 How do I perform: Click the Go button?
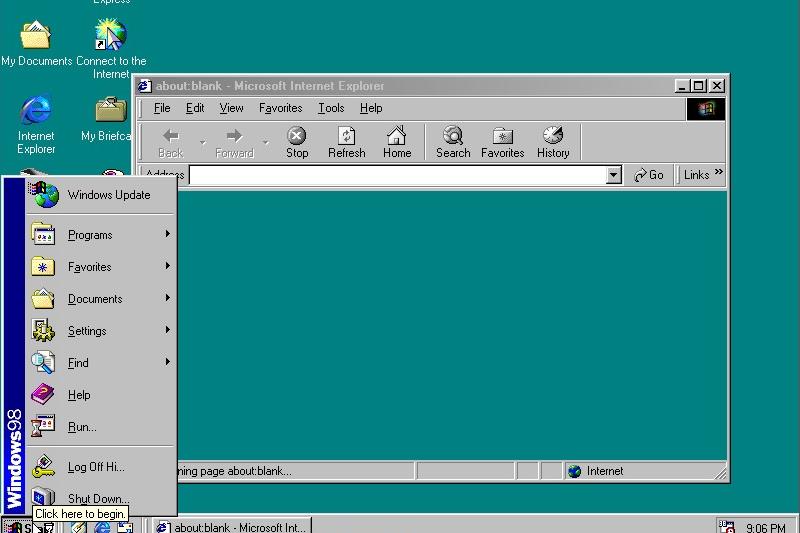click(x=649, y=175)
